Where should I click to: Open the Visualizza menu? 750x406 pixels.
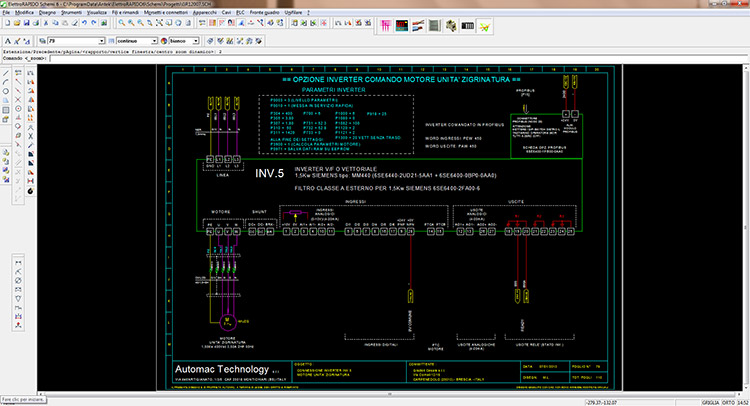click(x=97, y=12)
